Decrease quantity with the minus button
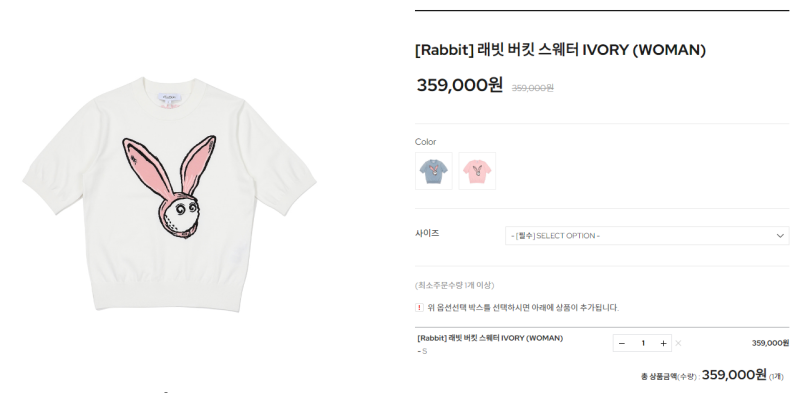This screenshot has width=800, height=393. tap(621, 343)
